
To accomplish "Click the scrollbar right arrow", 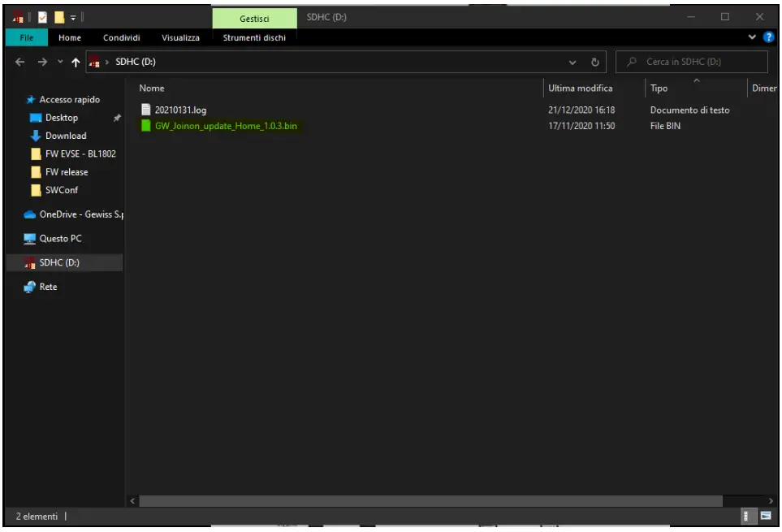I will [x=771, y=500].
